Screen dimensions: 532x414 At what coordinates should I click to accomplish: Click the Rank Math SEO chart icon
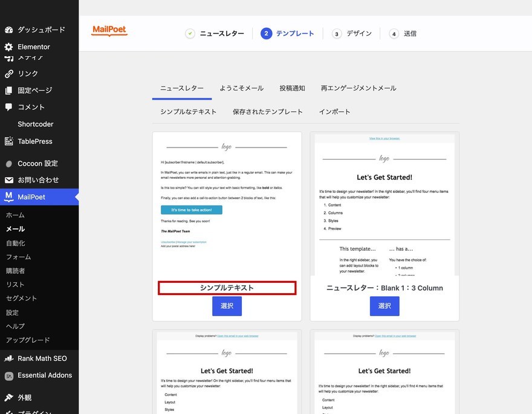(9, 358)
